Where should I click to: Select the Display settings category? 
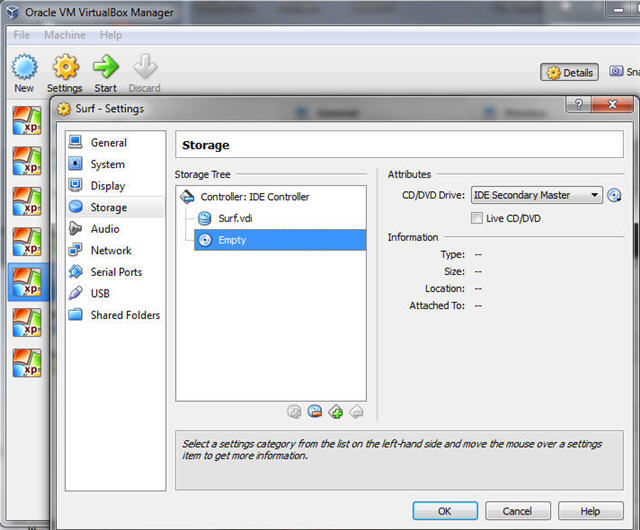click(x=115, y=186)
